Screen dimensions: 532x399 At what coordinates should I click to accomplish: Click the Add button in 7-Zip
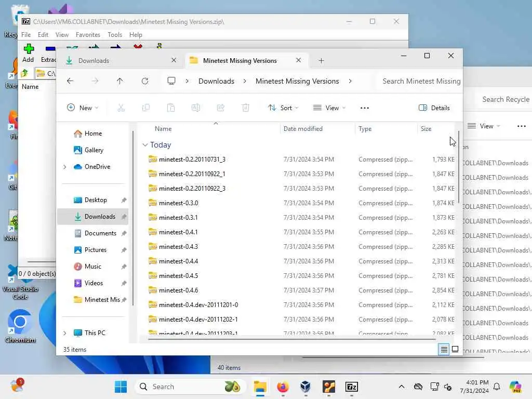(x=28, y=54)
